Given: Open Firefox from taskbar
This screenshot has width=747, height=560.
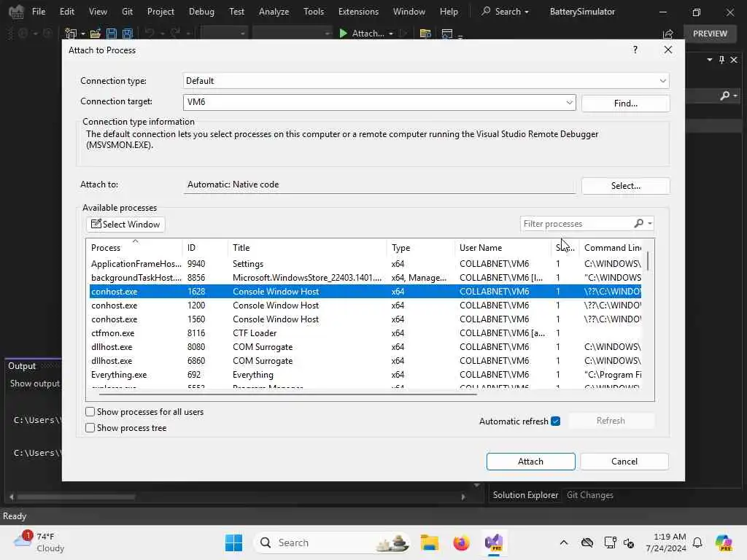Looking at the screenshot, I should (461, 542).
